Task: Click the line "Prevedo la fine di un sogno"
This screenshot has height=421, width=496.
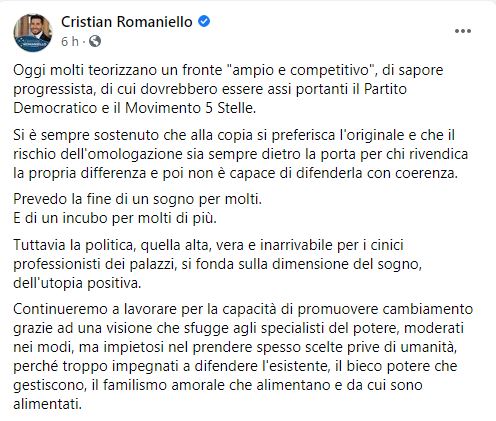Action: coord(137,199)
